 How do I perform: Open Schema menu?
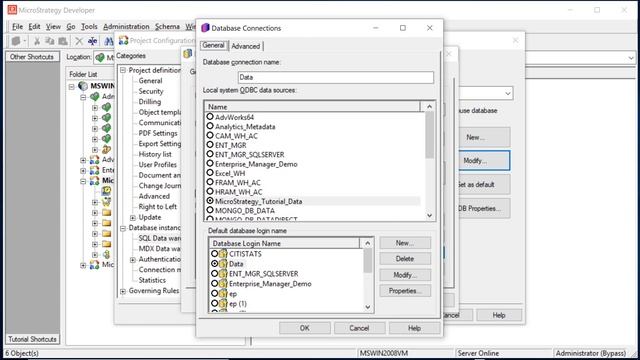(167, 27)
